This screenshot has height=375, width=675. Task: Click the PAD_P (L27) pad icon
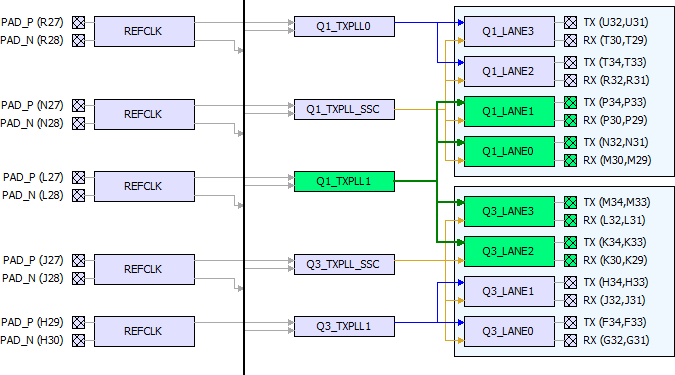[x=78, y=177]
